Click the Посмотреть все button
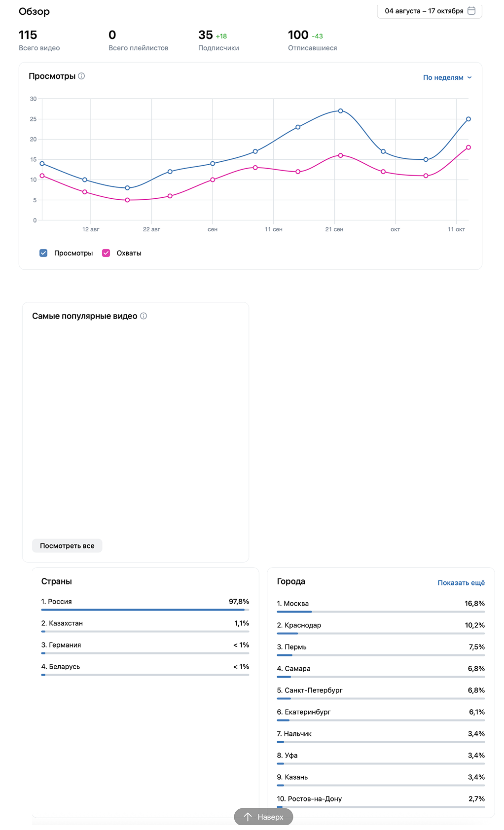This screenshot has height=830, width=504. coord(67,546)
